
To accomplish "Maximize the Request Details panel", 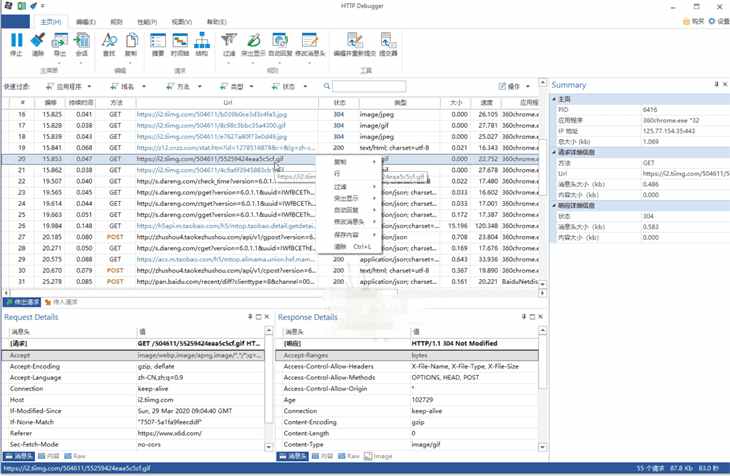I will pyautogui.click(x=258, y=317).
